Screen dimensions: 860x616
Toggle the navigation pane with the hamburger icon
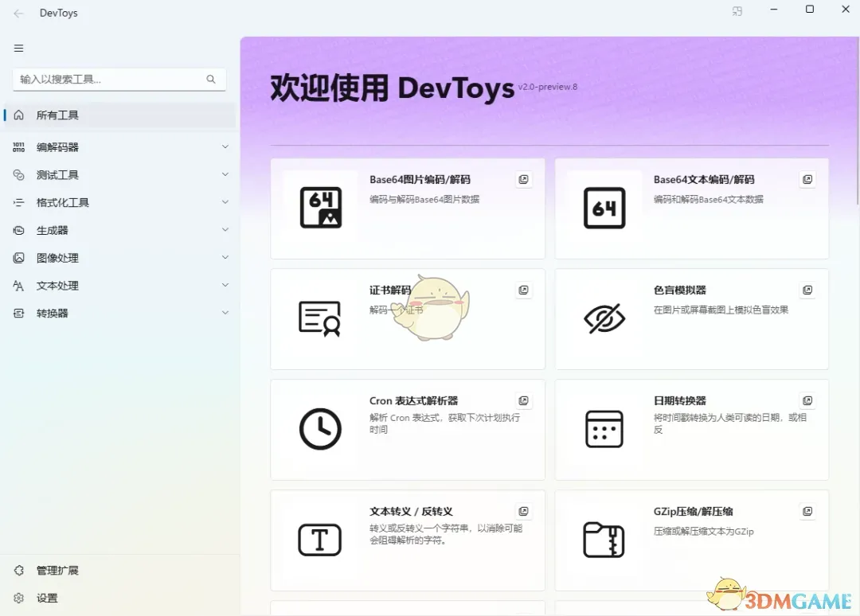18,48
